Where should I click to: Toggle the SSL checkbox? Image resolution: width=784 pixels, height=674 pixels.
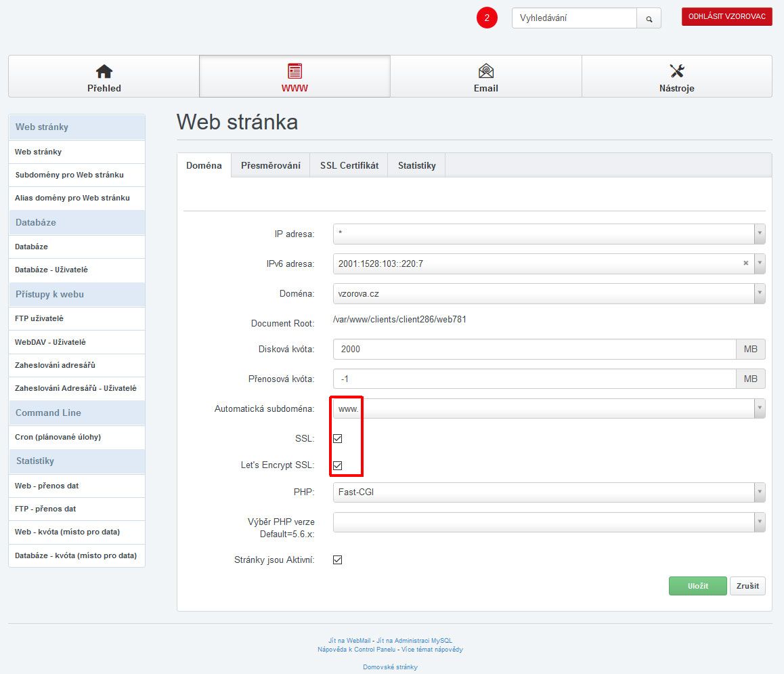(338, 438)
